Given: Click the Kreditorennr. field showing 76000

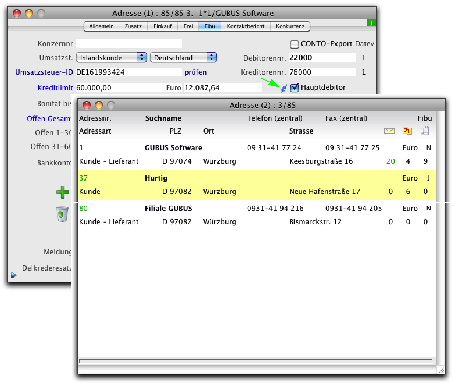Looking at the screenshot, I should click(322, 72).
